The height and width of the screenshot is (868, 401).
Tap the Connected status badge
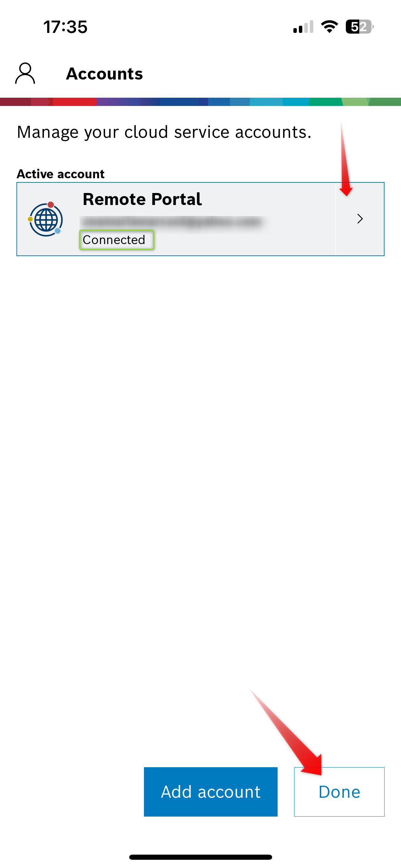(x=117, y=240)
